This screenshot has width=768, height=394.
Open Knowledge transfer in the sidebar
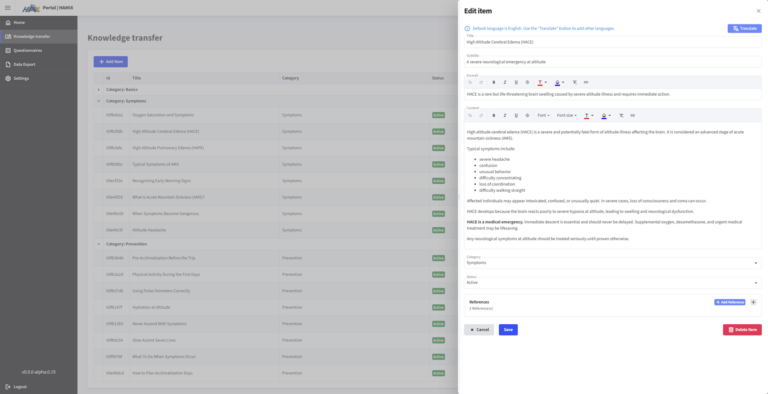(39, 36)
